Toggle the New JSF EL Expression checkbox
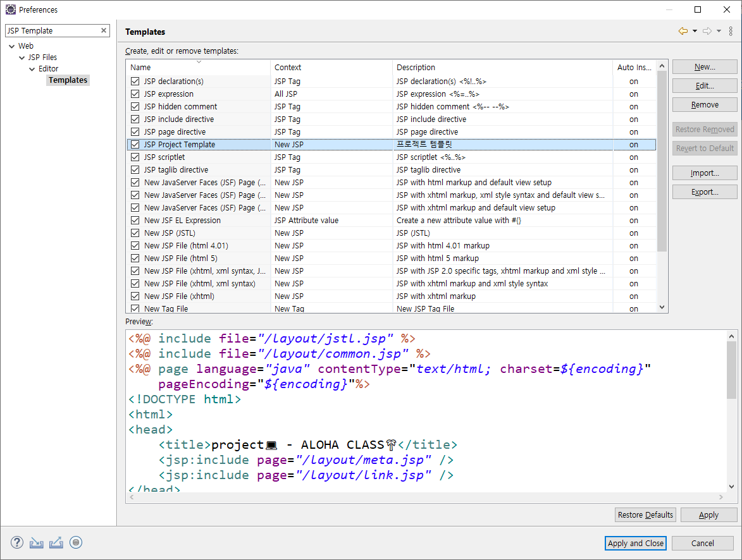Viewport: 742px width, 560px height. pyautogui.click(x=135, y=221)
